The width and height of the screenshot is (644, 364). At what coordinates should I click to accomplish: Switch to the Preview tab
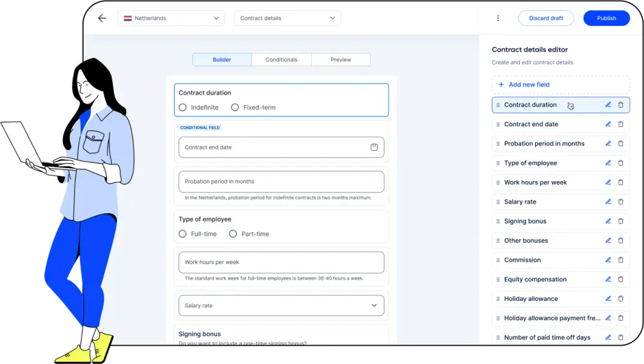pos(341,60)
